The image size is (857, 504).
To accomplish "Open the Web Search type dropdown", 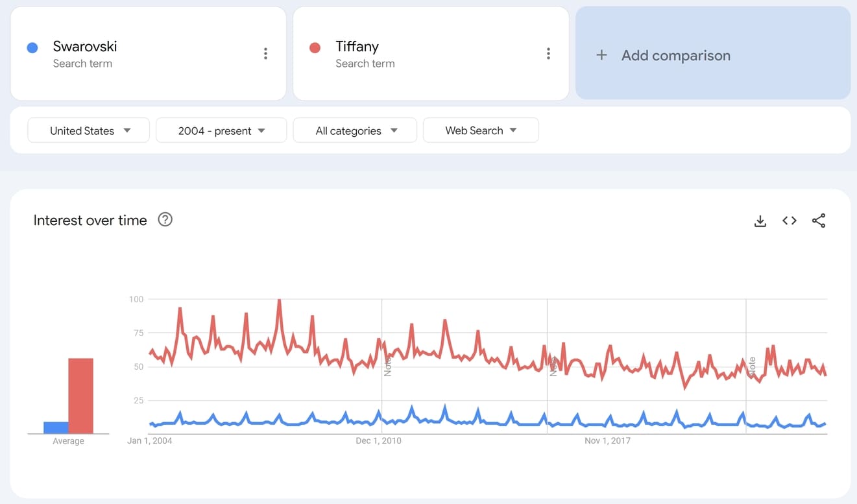I will coord(481,130).
